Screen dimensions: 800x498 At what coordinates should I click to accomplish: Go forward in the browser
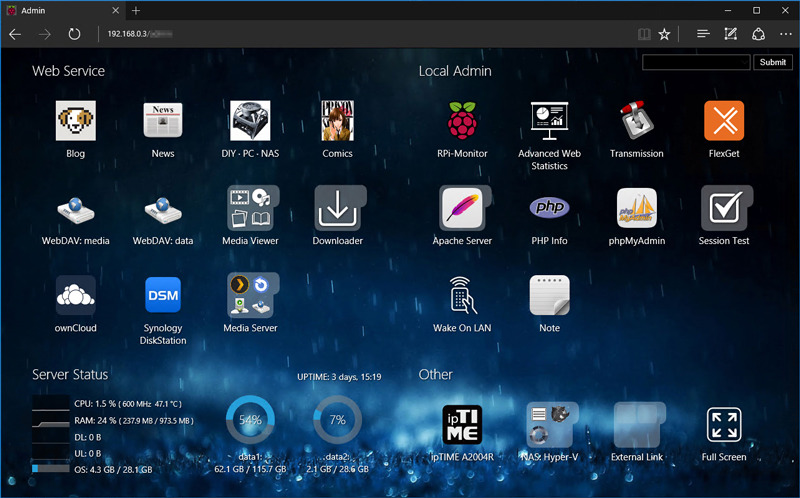pos(45,34)
